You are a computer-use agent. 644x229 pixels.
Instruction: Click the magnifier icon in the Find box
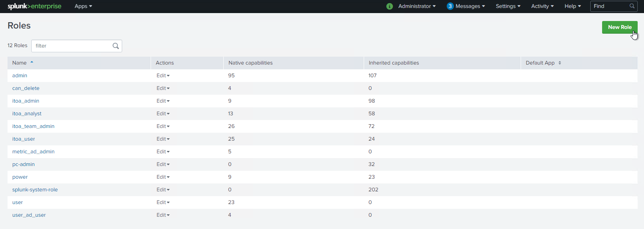click(x=632, y=6)
